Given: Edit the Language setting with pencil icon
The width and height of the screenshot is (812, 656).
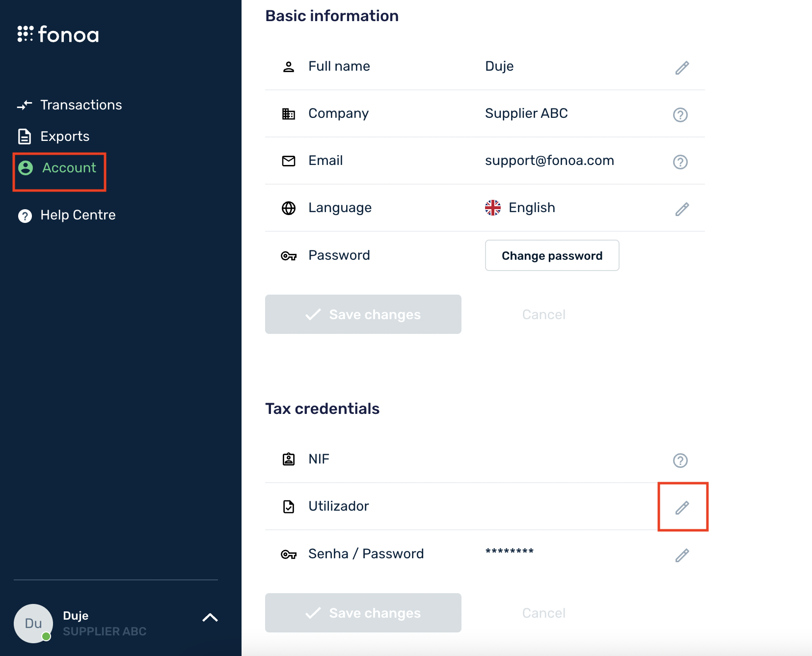Looking at the screenshot, I should (x=682, y=209).
